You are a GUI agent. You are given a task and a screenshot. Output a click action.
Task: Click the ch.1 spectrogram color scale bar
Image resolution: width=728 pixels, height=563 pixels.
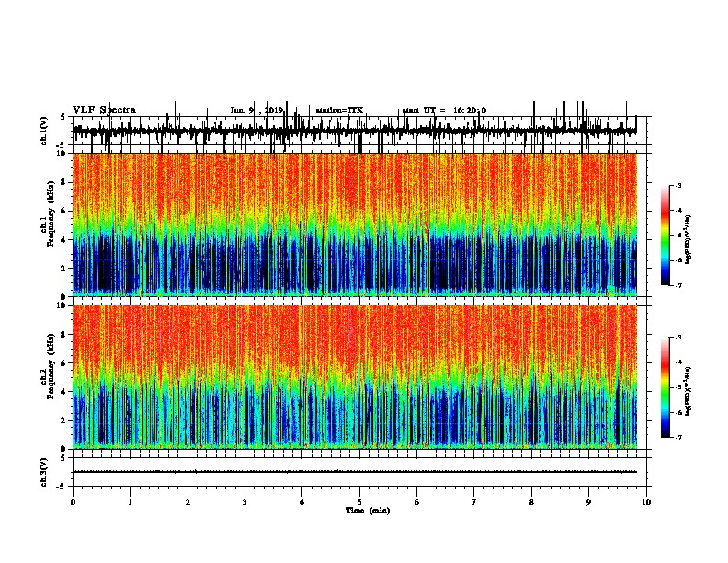(x=665, y=236)
